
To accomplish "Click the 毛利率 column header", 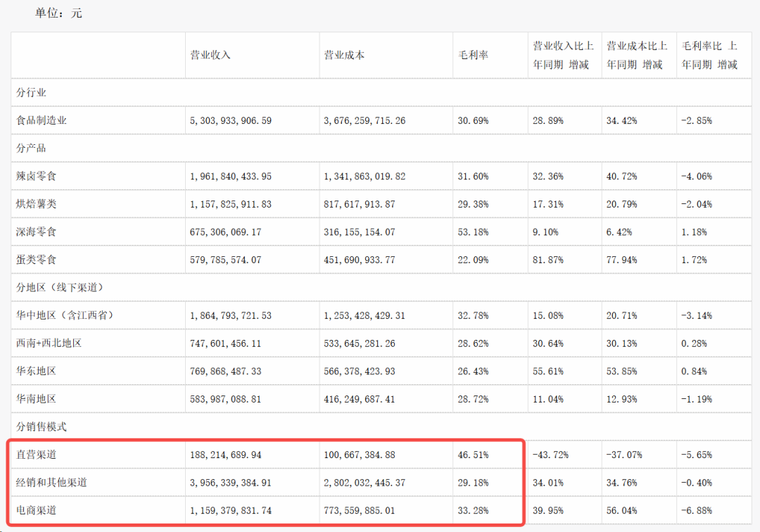I will tap(473, 55).
